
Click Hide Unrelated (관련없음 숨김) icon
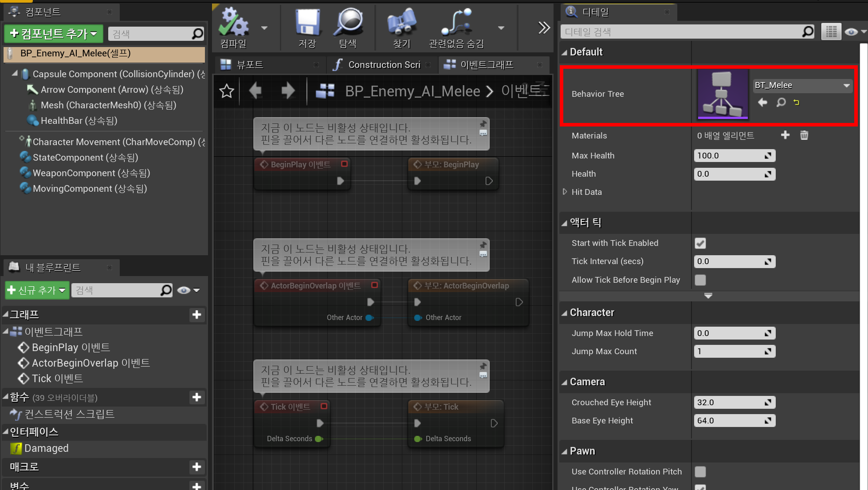click(x=456, y=22)
